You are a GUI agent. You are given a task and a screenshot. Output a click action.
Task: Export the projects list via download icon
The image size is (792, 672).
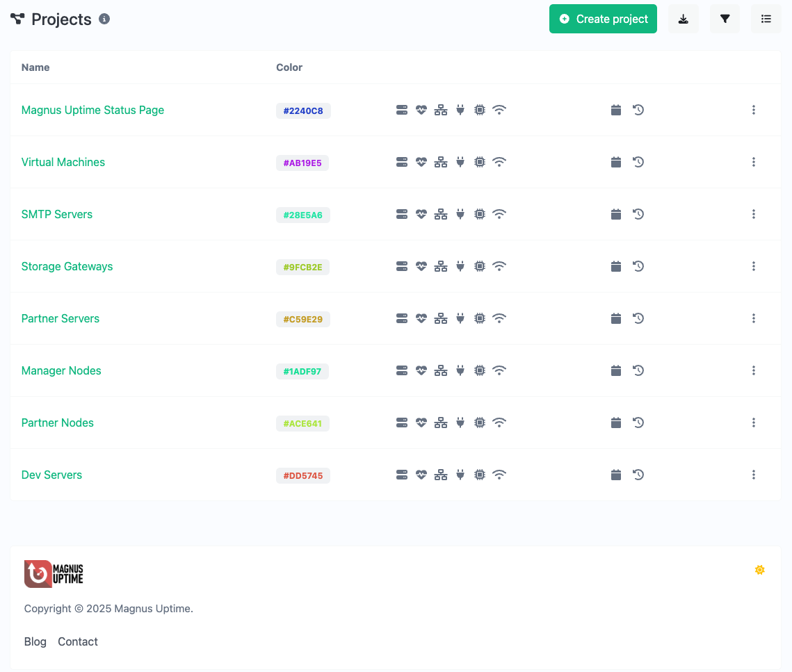pos(683,19)
